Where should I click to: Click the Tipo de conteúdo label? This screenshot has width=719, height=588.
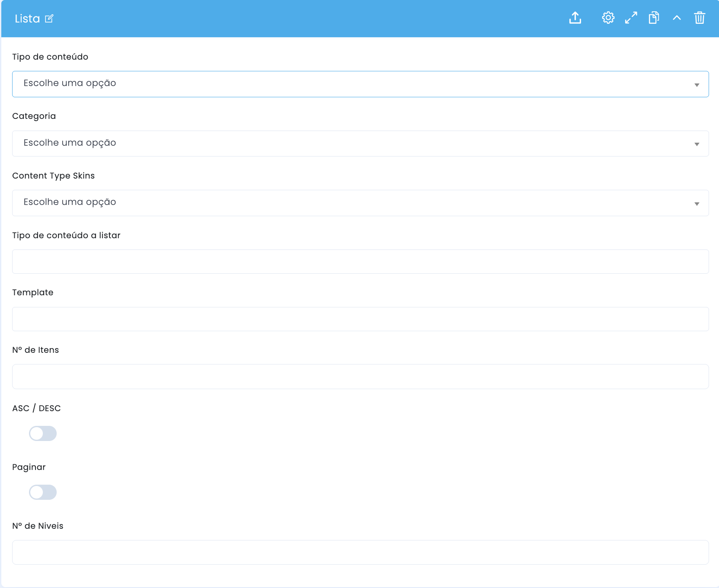coord(50,57)
